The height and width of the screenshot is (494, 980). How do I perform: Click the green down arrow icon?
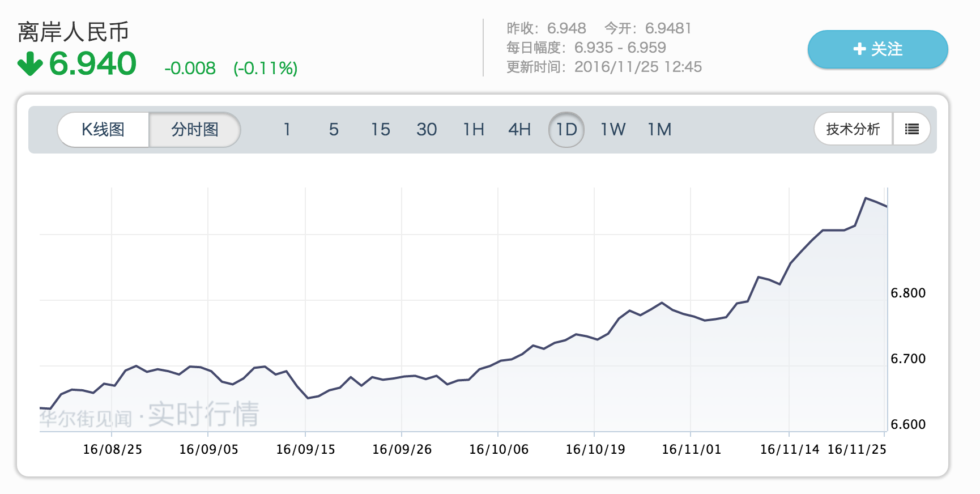pos(30,63)
